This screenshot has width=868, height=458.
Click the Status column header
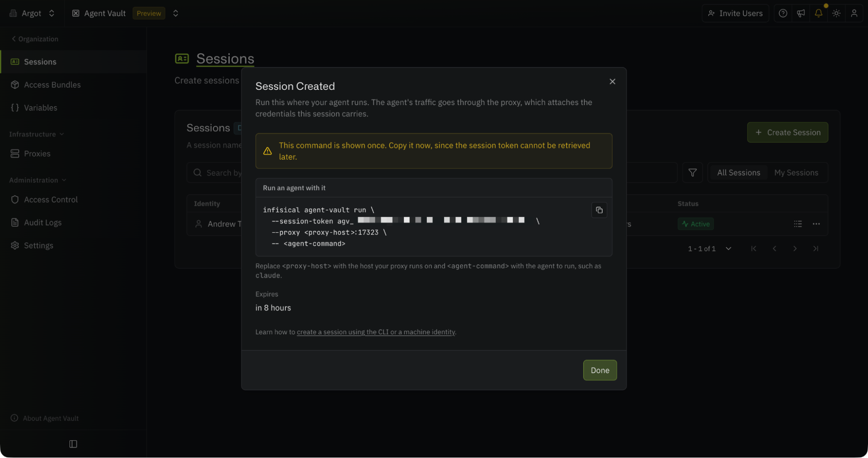(x=688, y=204)
